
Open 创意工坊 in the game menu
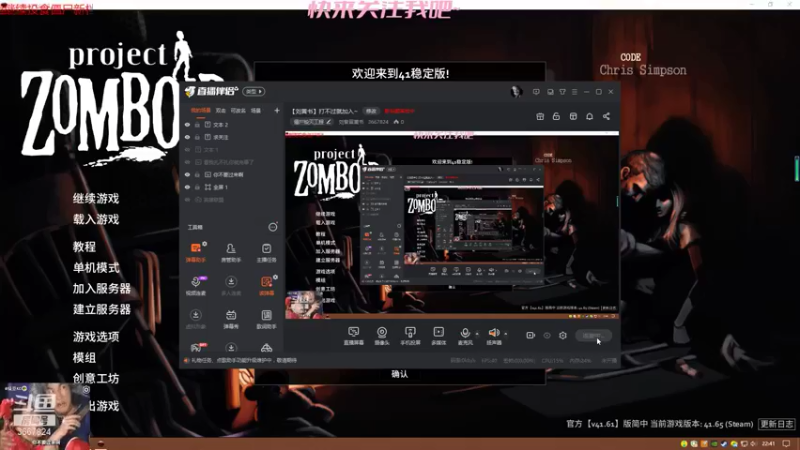tap(96, 379)
